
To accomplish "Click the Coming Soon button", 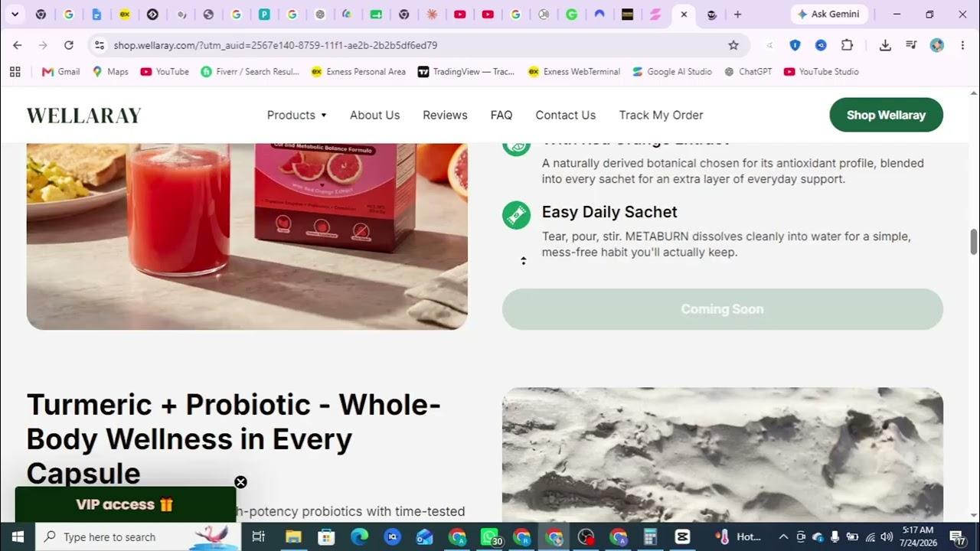I will click(723, 309).
